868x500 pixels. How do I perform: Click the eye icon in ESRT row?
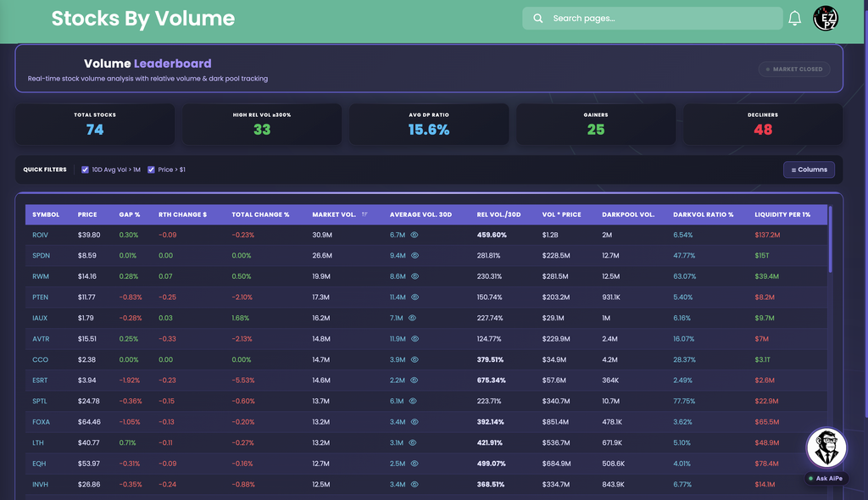414,381
